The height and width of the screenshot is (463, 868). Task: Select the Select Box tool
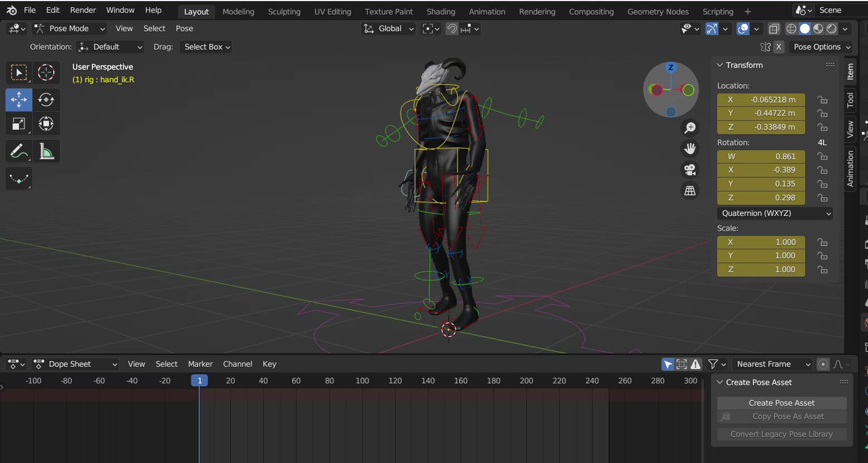(19, 72)
